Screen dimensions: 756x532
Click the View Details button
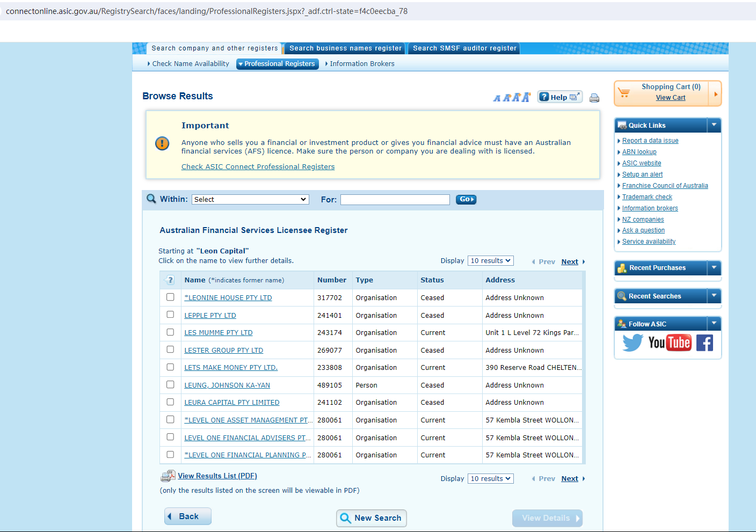[547, 518]
